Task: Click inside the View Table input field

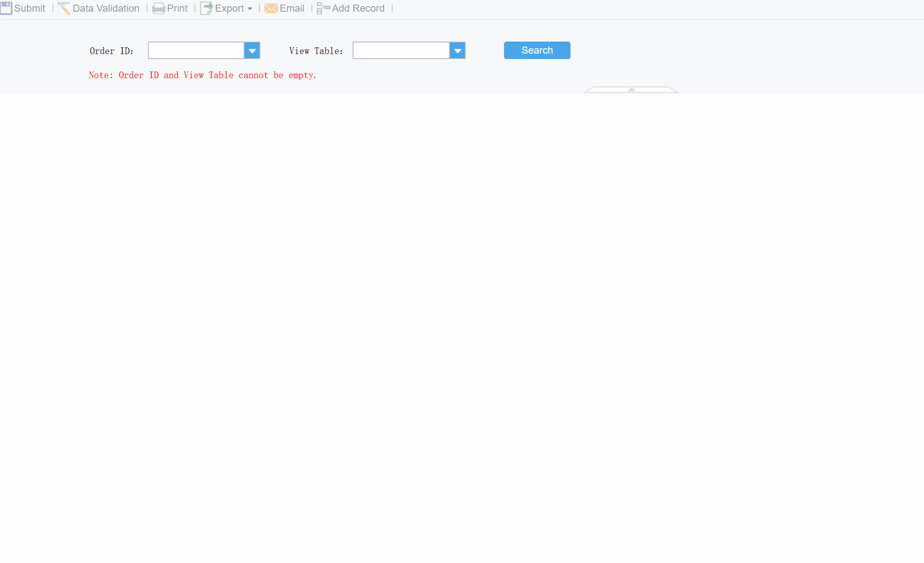Action: (x=400, y=50)
